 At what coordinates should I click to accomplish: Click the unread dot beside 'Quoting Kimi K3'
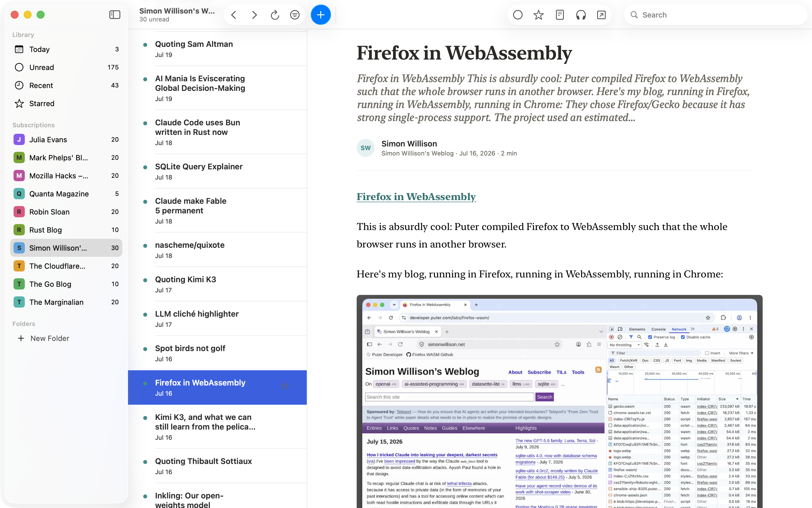click(x=145, y=280)
